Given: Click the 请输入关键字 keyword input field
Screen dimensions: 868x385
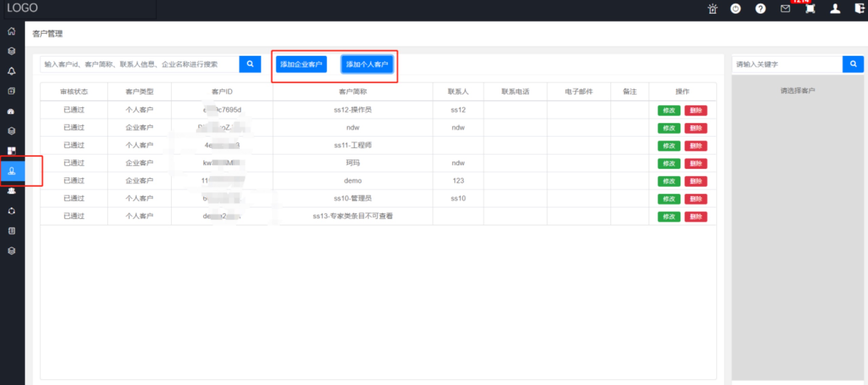Looking at the screenshot, I should [x=787, y=64].
